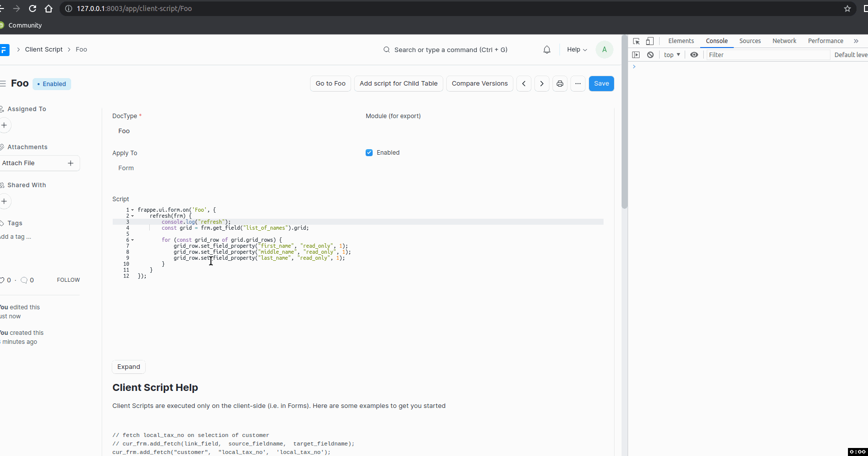Open the notifications bell

(x=547, y=50)
